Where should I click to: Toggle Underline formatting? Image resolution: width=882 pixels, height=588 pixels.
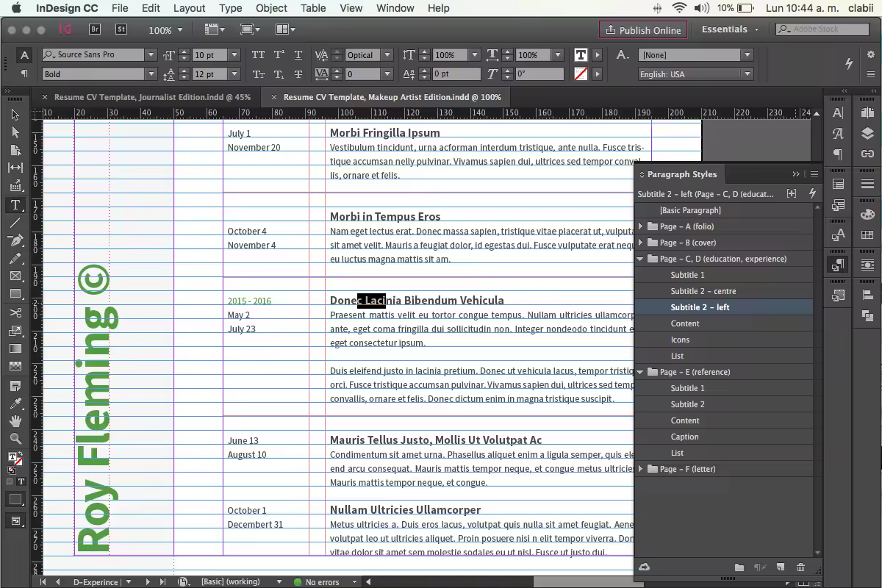(298, 55)
